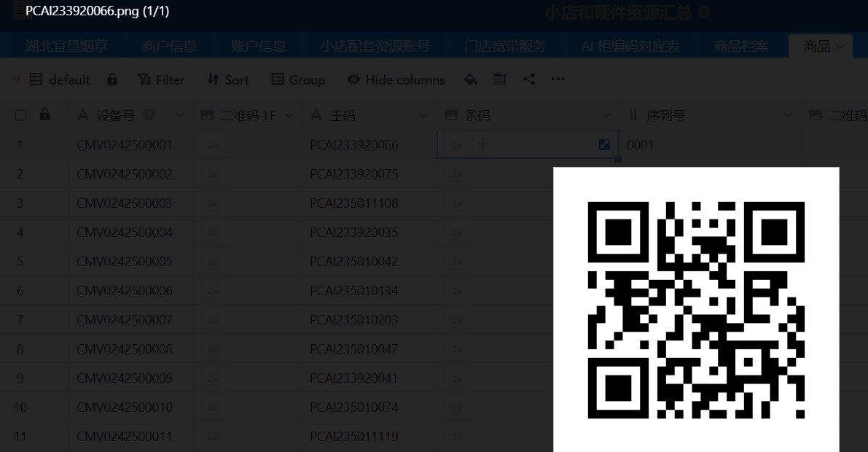Click the share view icon
This screenshot has height=452, width=868.
click(528, 79)
